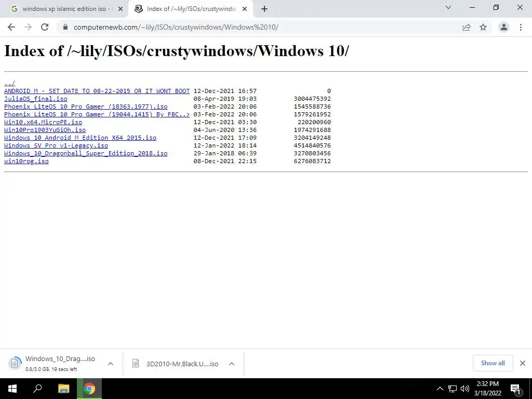Viewport: 532px width, 399px height.
Task: Close the Index of tab
Action: click(245, 9)
